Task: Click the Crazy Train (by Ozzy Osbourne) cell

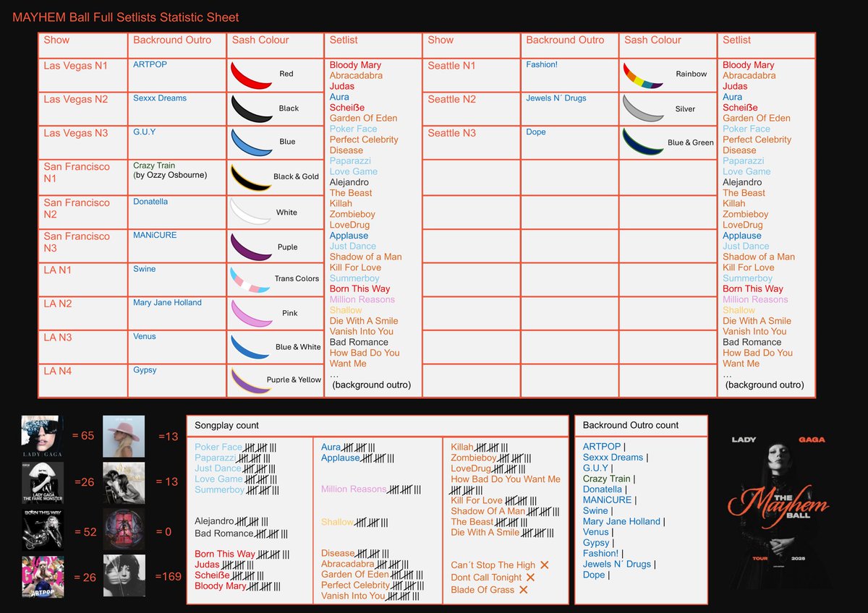Action: point(177,177)
